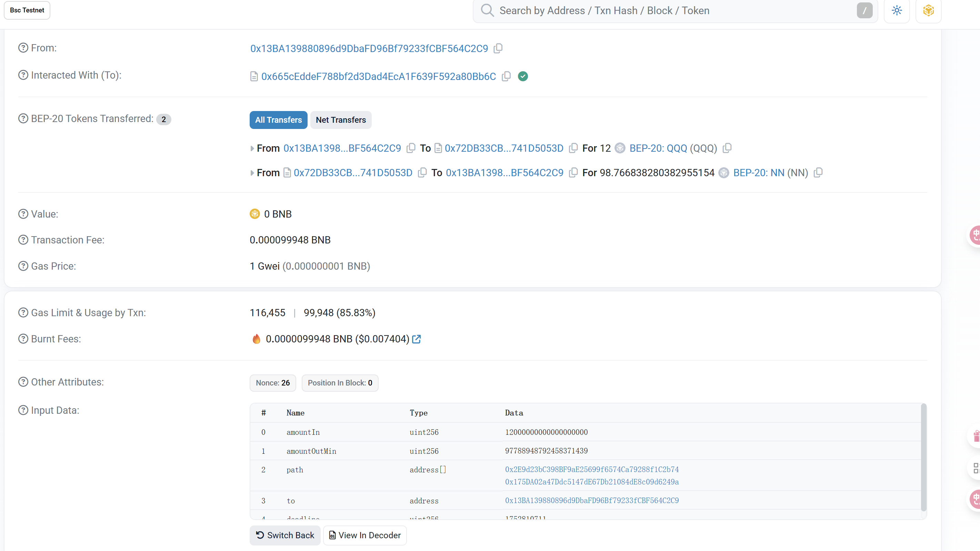
Task: Open View In Decoder
Action: 364,535
